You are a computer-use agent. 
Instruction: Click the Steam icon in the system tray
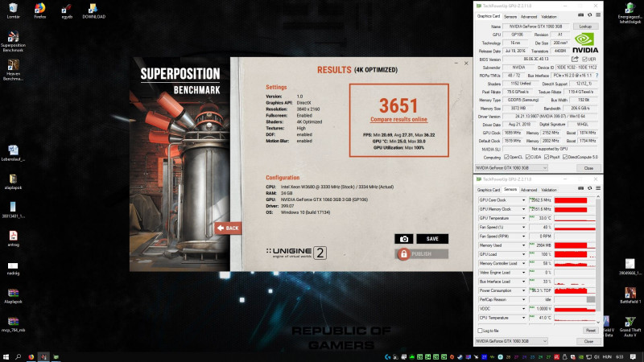pos(460,357)
